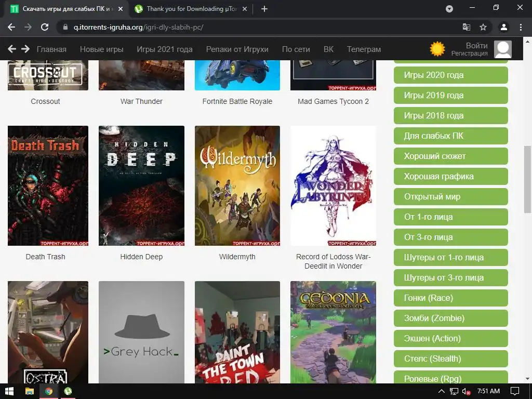Close the igruha games tab

121,9
